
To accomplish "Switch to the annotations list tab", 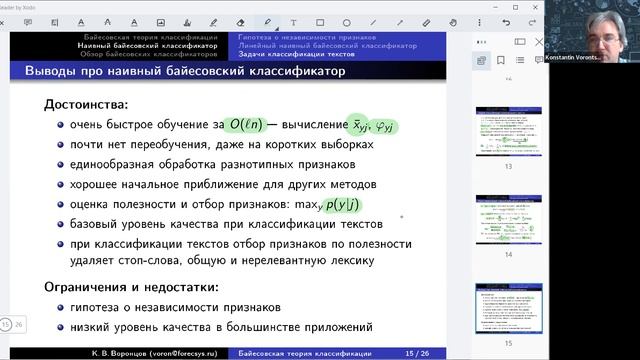I will [539, 60].
